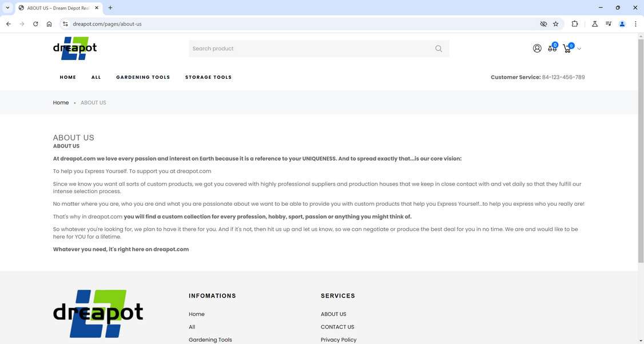Click the Home breadcrumb link
Screen dimensions: 644x344
point(60,102)
